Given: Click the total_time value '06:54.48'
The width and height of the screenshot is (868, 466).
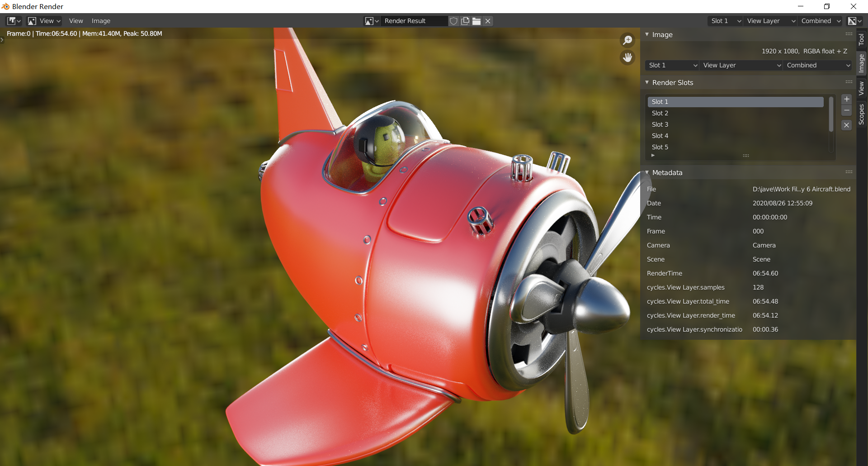Looking at the screenshot, I should coord(765,301).
